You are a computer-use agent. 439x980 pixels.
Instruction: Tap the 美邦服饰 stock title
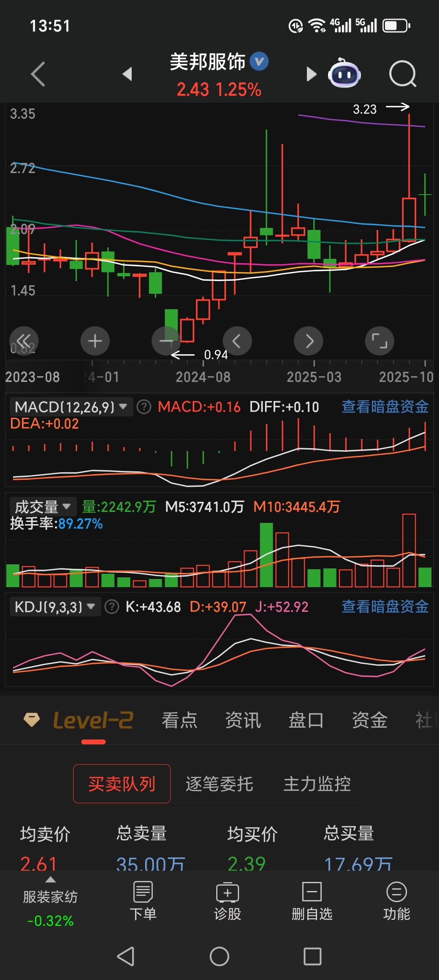pos(208,62)
